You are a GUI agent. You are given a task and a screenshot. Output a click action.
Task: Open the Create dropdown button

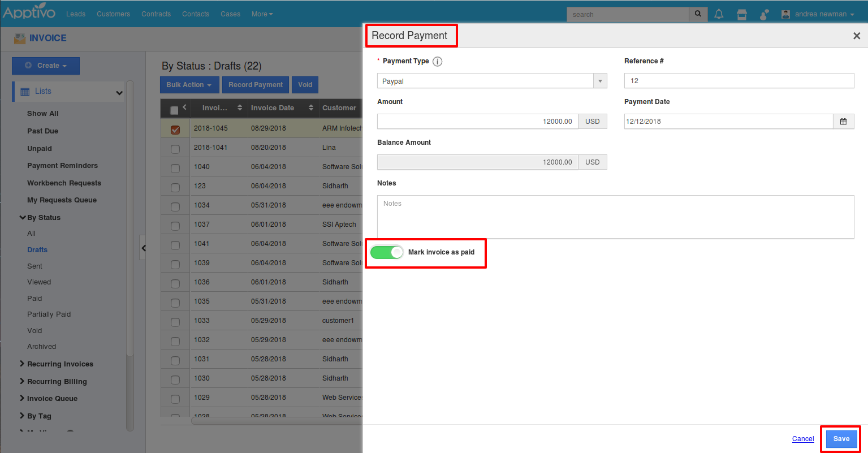coord(46,66)
